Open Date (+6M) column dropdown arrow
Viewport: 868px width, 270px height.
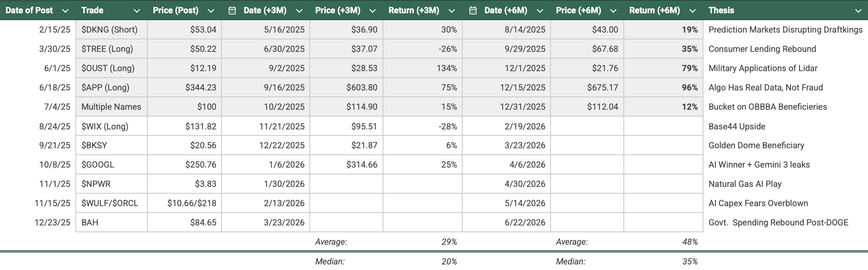coord(540,11)
